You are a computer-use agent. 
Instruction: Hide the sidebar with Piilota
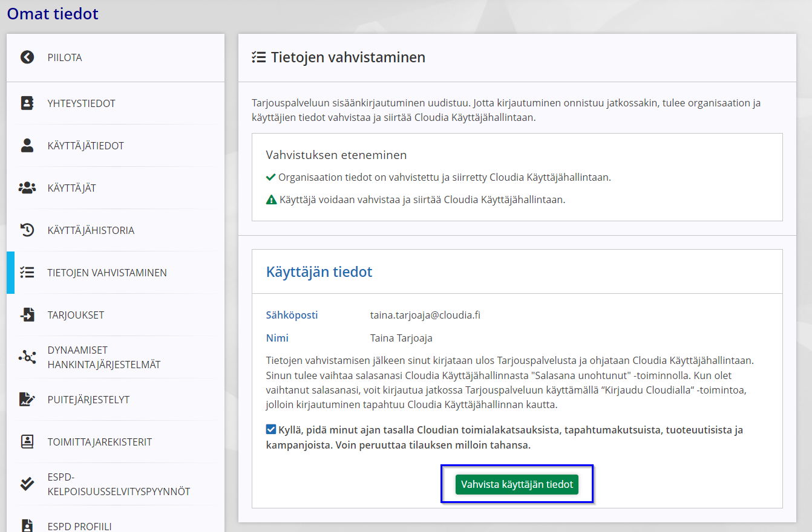(116, 57)
